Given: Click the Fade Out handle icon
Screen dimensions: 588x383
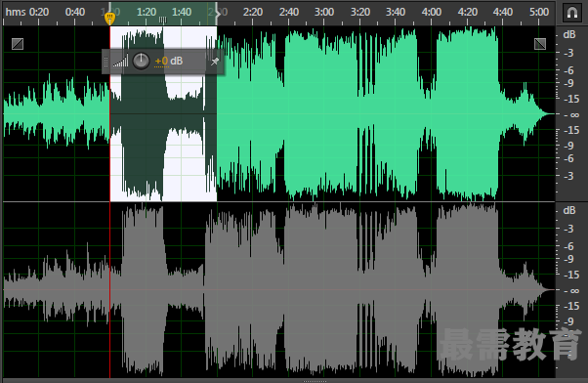Looking at the screenshot, I should [540, 44].
